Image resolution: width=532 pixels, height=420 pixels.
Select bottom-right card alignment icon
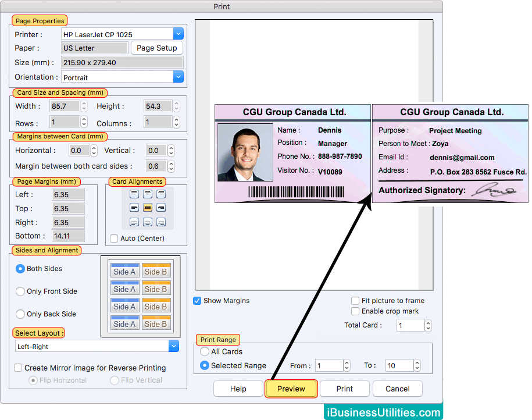tap(161, 222)
